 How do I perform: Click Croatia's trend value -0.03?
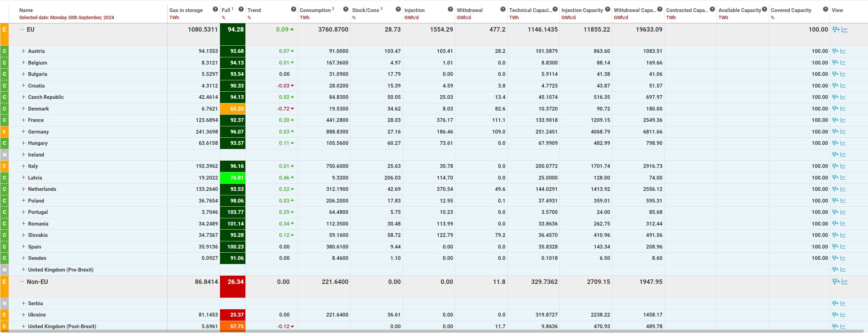(283, 86)
